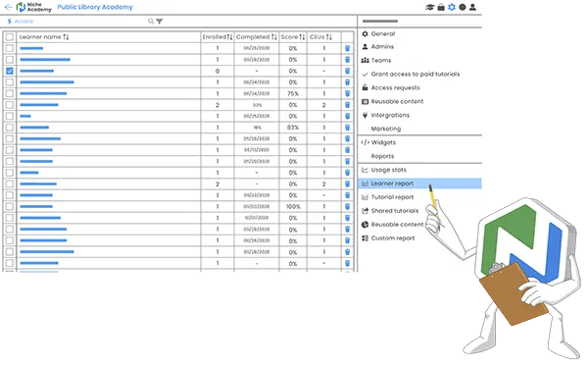588x367 pixels.
Task: Click the user profile icon top right
Action: [473, 7]
